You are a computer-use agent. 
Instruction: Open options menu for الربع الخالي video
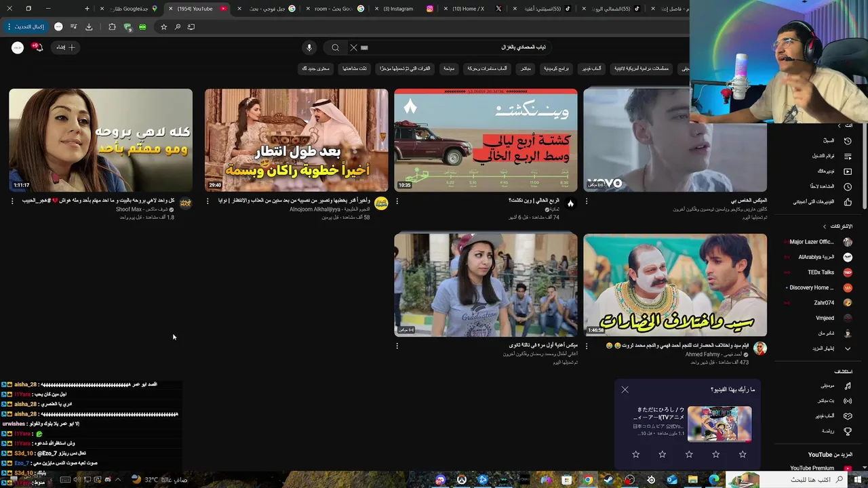[397, 201]
